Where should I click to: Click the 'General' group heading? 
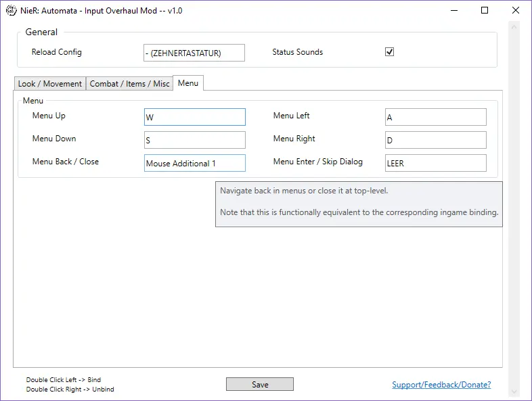point(41,32)
